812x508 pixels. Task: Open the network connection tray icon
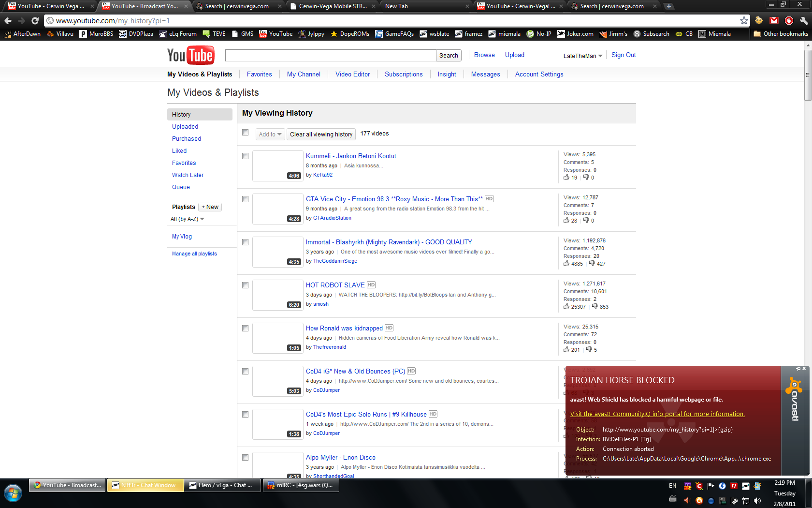tap(746, 501)
